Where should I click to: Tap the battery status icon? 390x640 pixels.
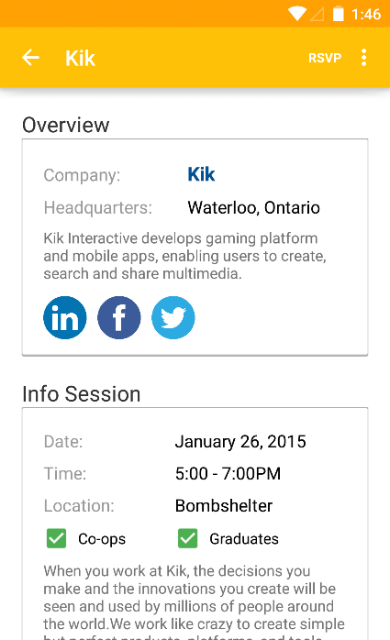click(338, 14)
